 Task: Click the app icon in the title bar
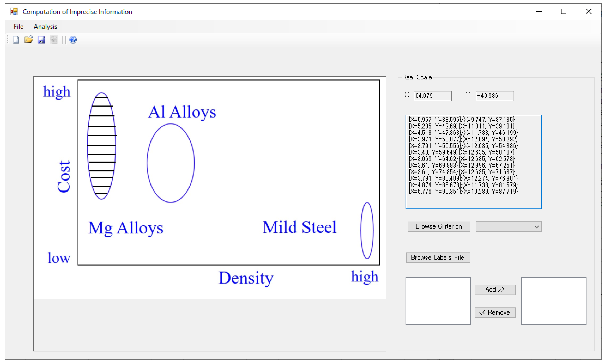click(x=14, y=12)
